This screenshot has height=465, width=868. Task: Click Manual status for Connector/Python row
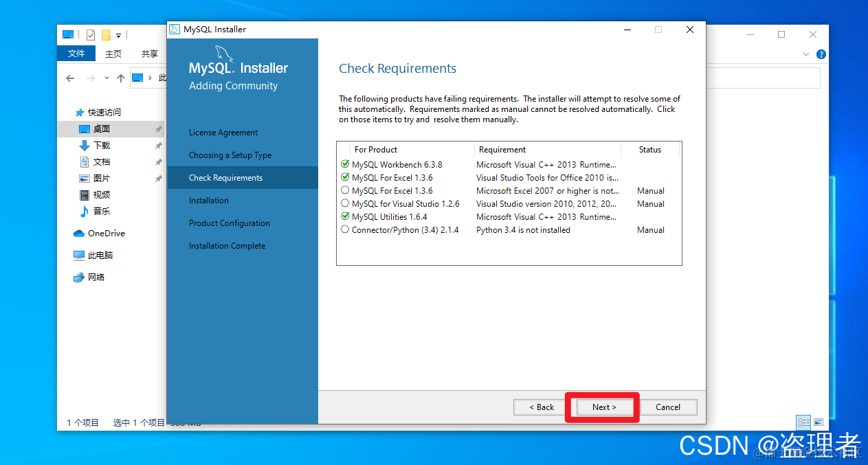point(651,230)
